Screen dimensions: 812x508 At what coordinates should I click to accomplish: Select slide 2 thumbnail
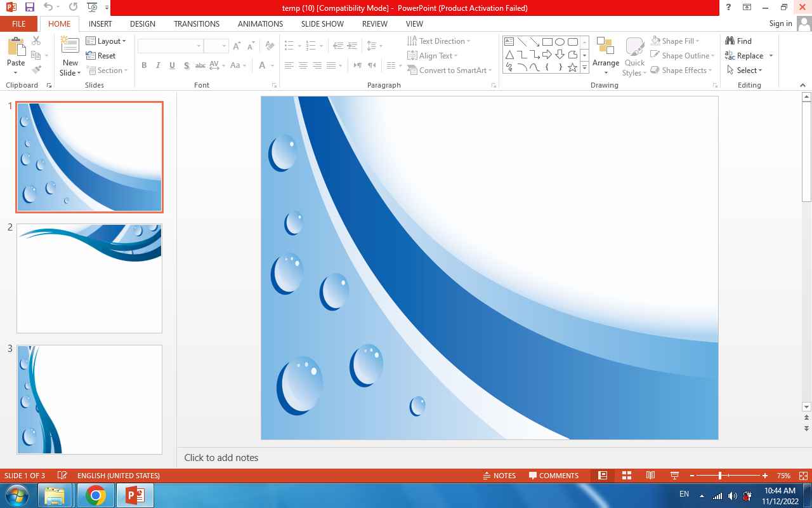(89, 278)
